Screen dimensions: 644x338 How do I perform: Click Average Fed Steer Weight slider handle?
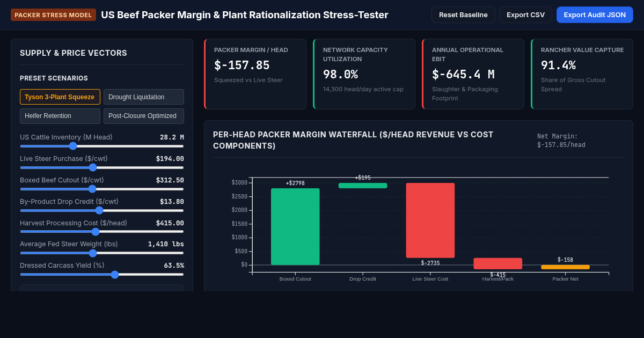93,253
